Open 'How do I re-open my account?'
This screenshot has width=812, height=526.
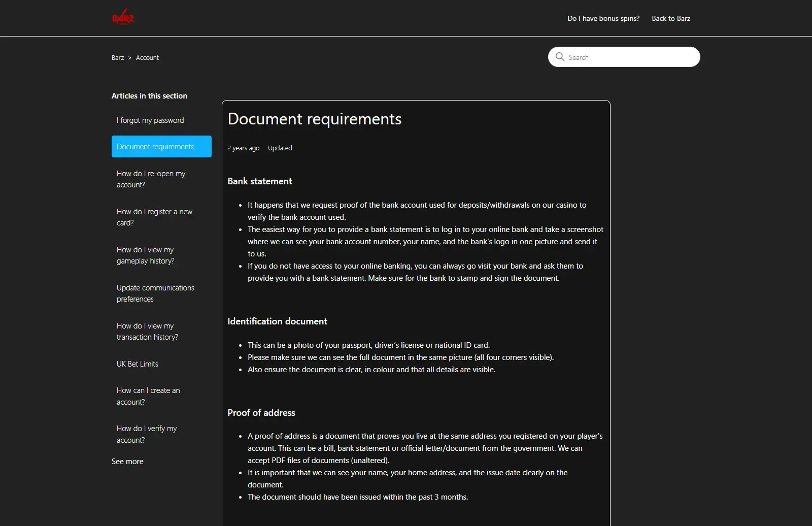tap(161, 179)
